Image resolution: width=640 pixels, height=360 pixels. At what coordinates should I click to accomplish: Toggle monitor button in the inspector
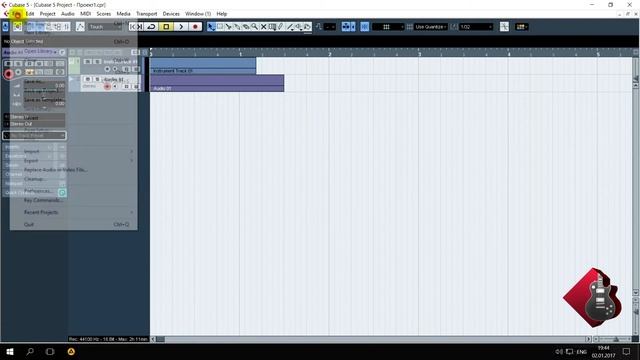18,72
